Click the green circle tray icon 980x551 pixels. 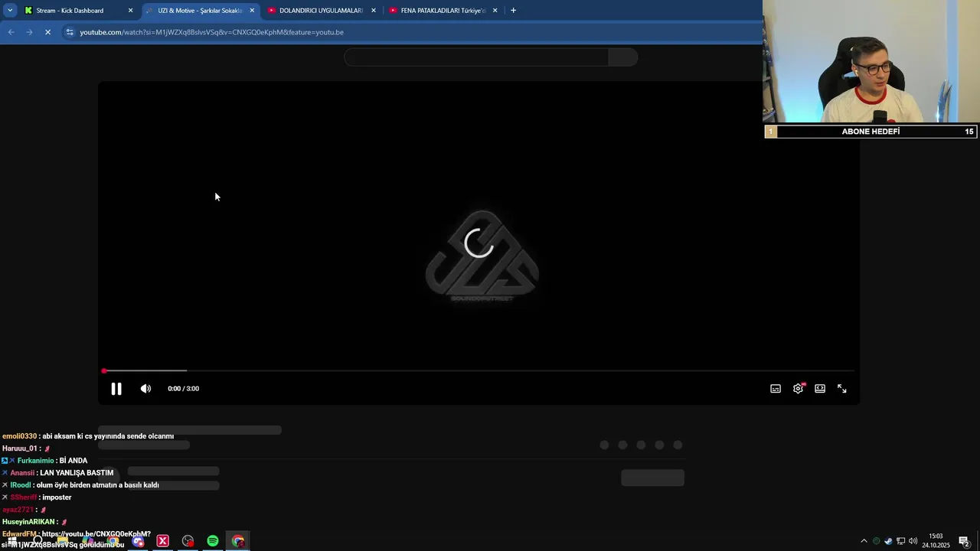point(877,541)
